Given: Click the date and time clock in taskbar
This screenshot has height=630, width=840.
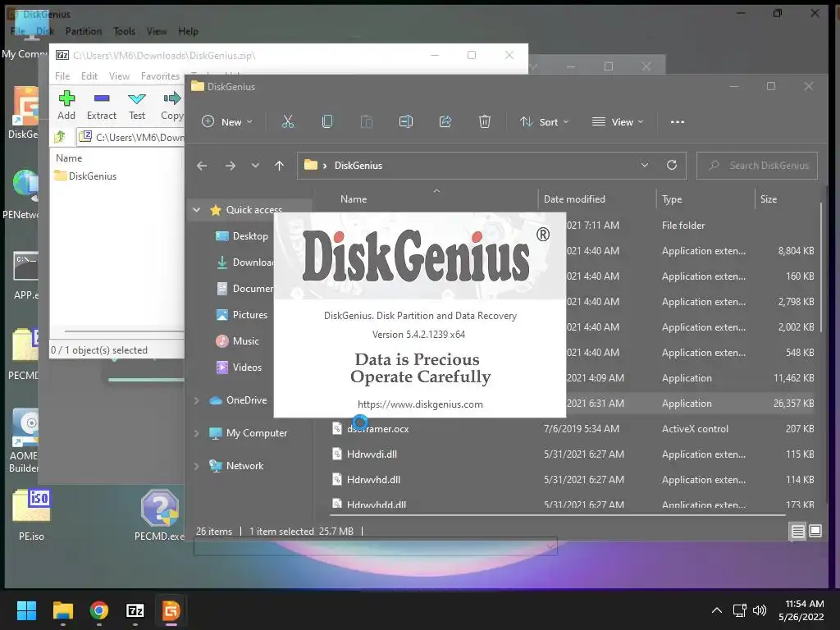Looking at the screenshot, I should pos(802,610).
